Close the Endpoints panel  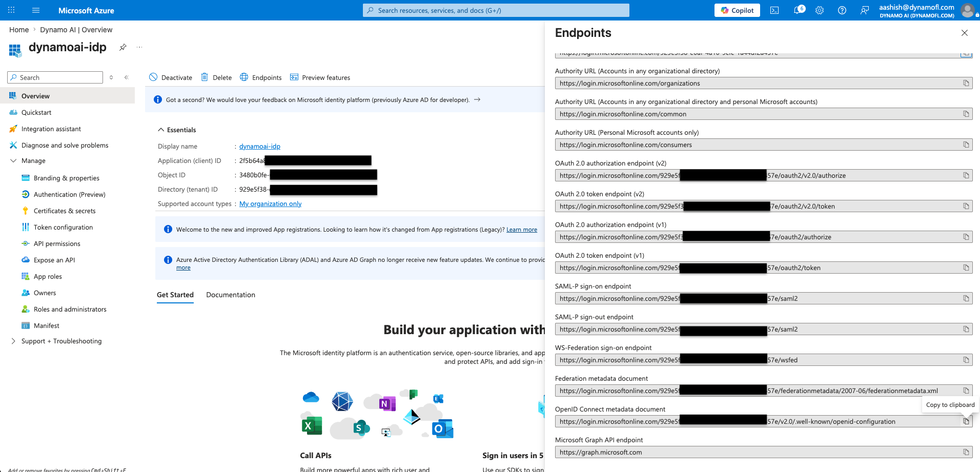(965, 33)
